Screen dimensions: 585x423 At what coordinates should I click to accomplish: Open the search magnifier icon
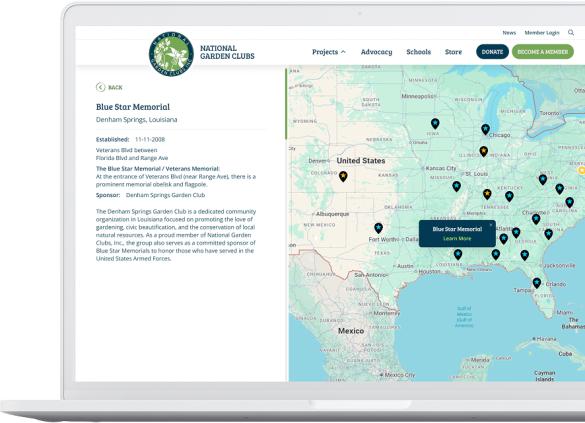tap(571, 33)
